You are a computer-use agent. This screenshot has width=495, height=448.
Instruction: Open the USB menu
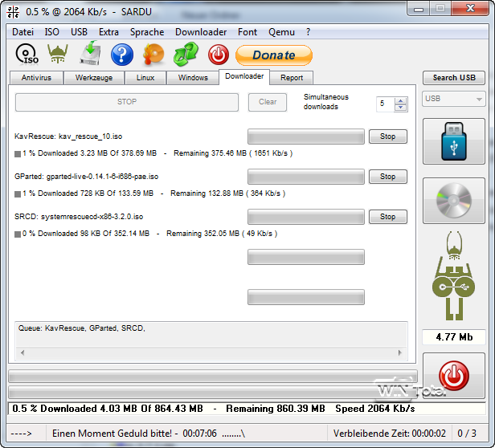click(79, 32)
